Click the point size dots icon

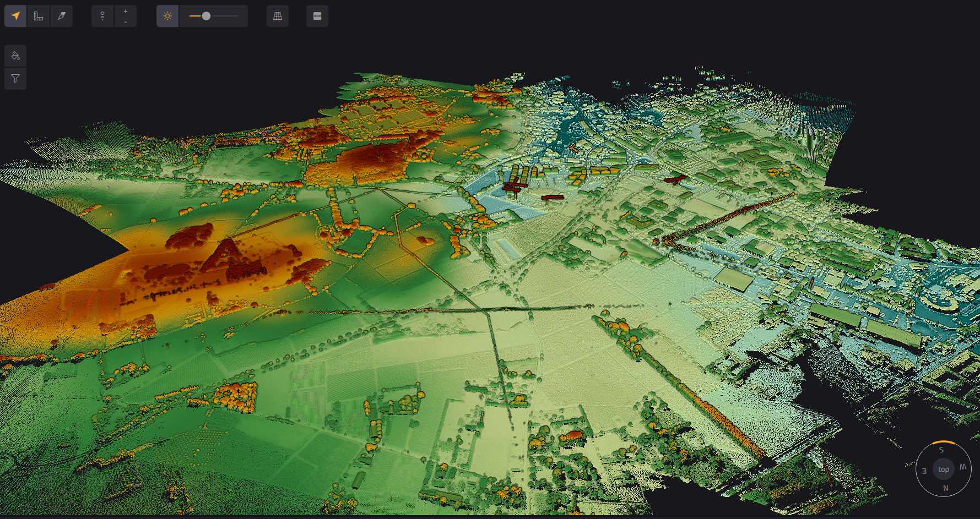[102, 16]
